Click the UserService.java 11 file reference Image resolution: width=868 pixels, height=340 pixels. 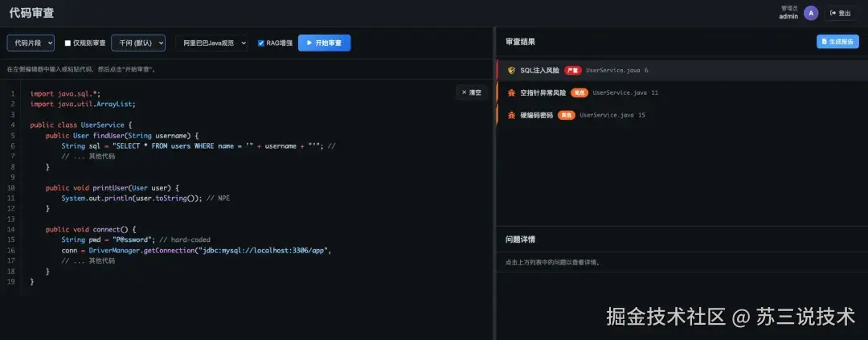point(625,92)
